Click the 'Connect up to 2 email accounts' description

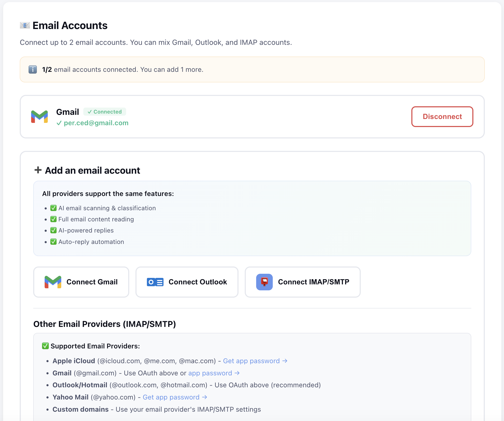156,42
